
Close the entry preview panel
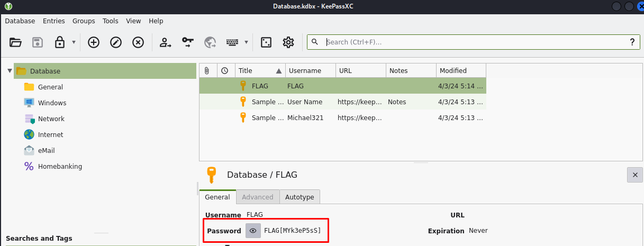635,175
